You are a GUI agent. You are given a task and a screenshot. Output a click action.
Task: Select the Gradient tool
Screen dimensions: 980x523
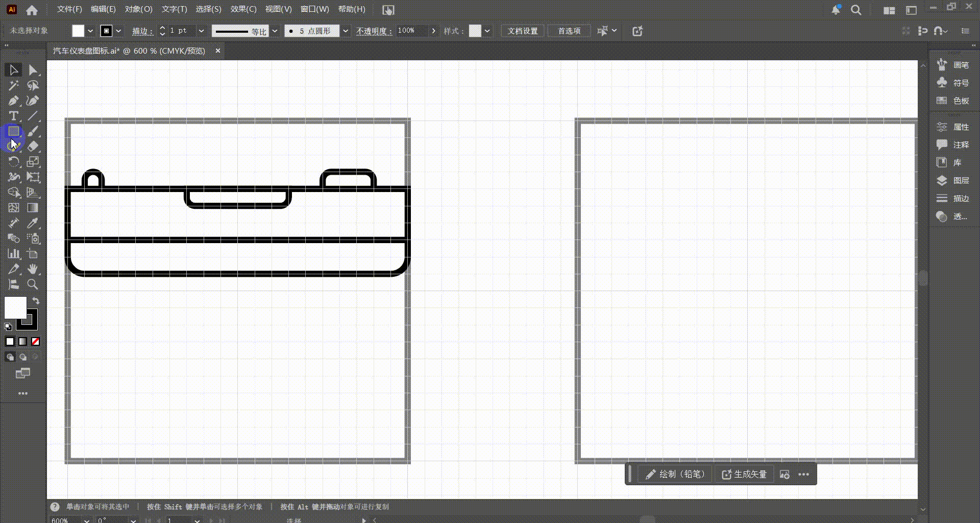pos(33,208)
